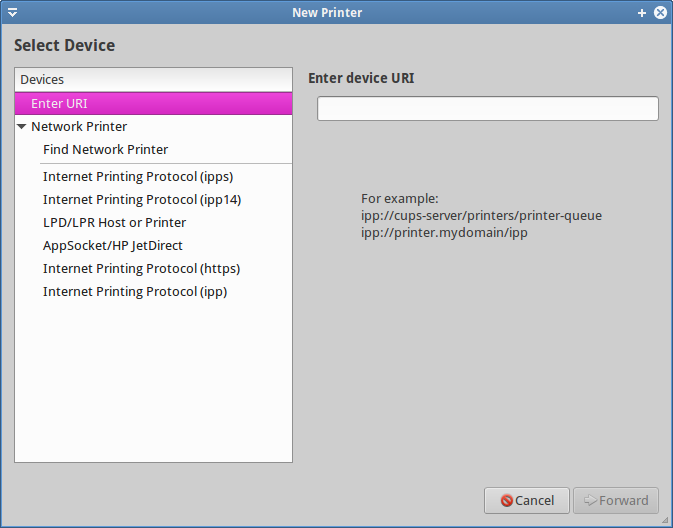Close the New Printer dialog
673x528 pixels.
click(660, 13)
